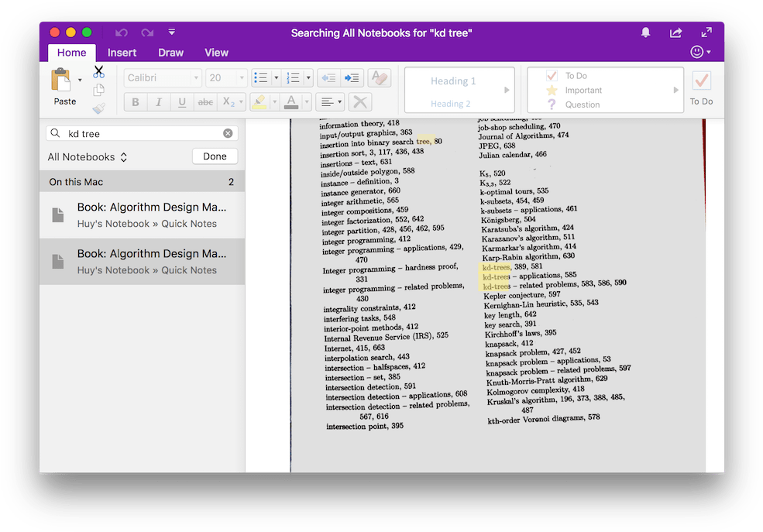Apply strikethrough formatting
Image resolution: width=763 pixels, height=532 pixels.
coord(206,101)
